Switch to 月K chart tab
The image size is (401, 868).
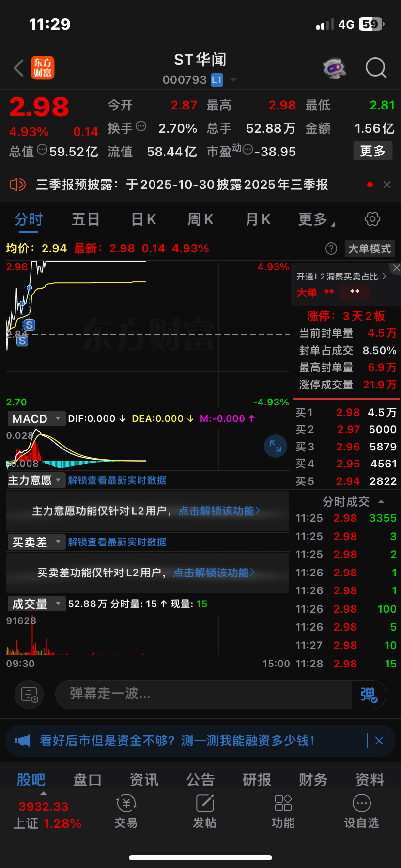coord(258,219)
